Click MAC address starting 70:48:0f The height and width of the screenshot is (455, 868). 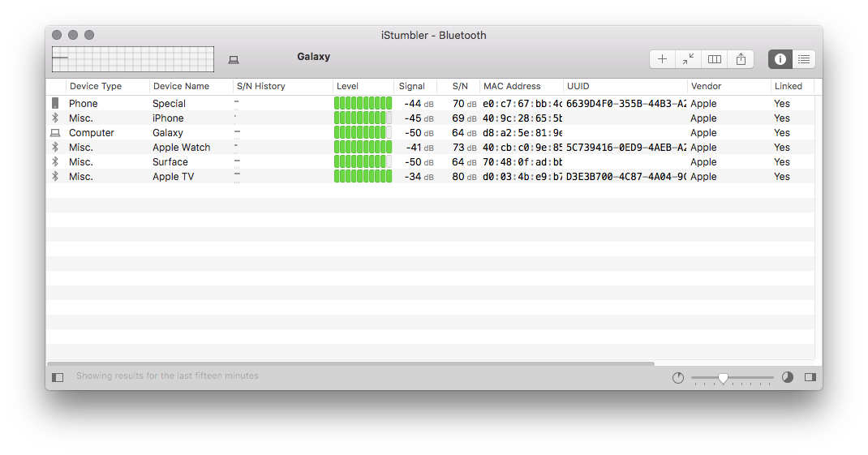click(x=522, y=161)
